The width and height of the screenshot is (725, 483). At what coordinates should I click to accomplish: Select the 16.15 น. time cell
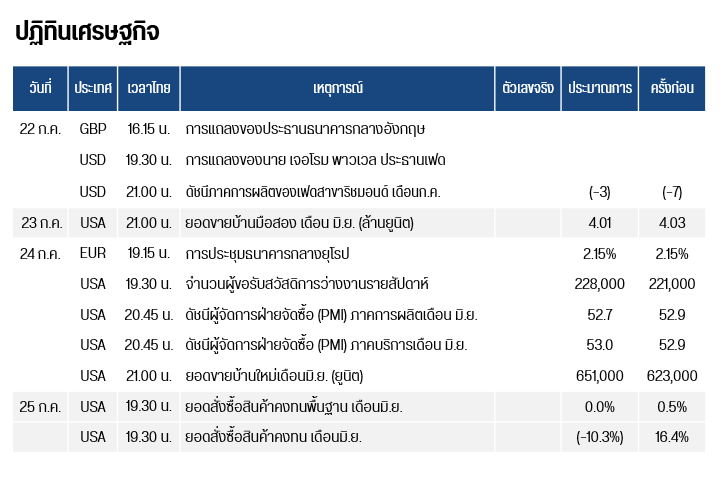point(148,129)
